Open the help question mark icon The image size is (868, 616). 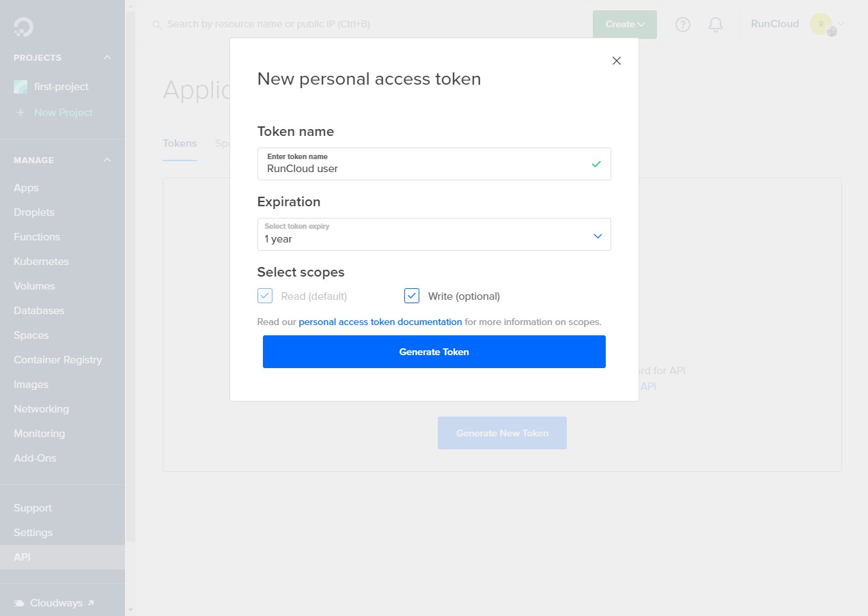683,25
